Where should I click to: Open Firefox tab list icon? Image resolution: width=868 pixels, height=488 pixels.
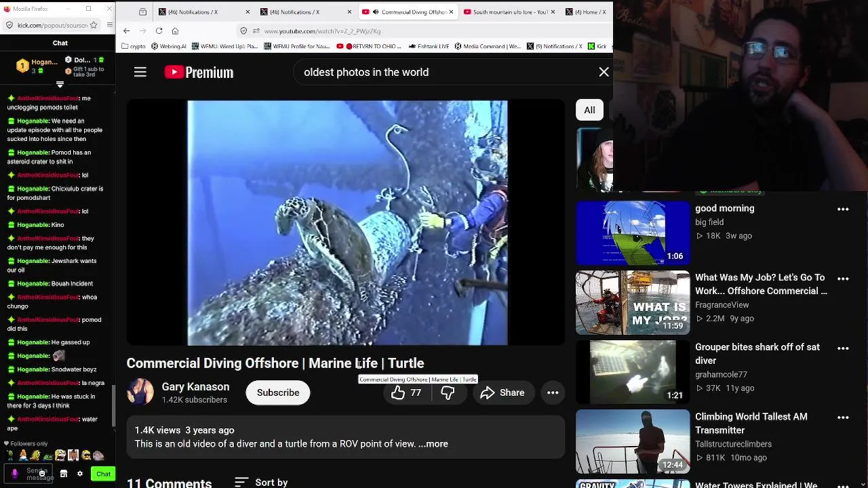click(142, 12)
